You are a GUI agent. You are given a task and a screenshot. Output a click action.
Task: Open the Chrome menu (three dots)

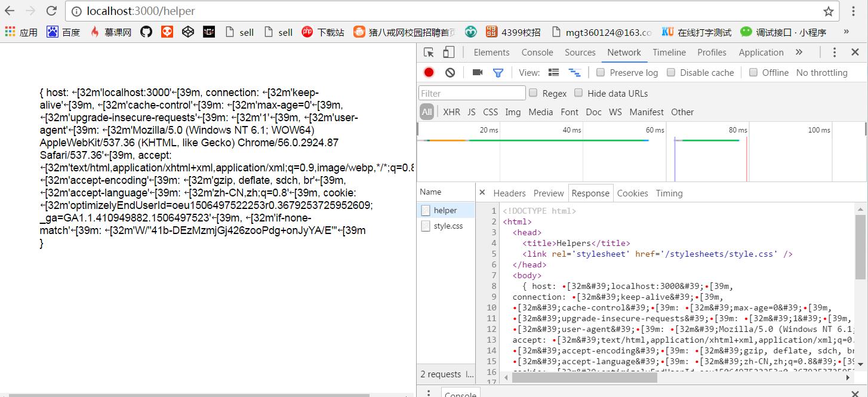tap(855, 11)
